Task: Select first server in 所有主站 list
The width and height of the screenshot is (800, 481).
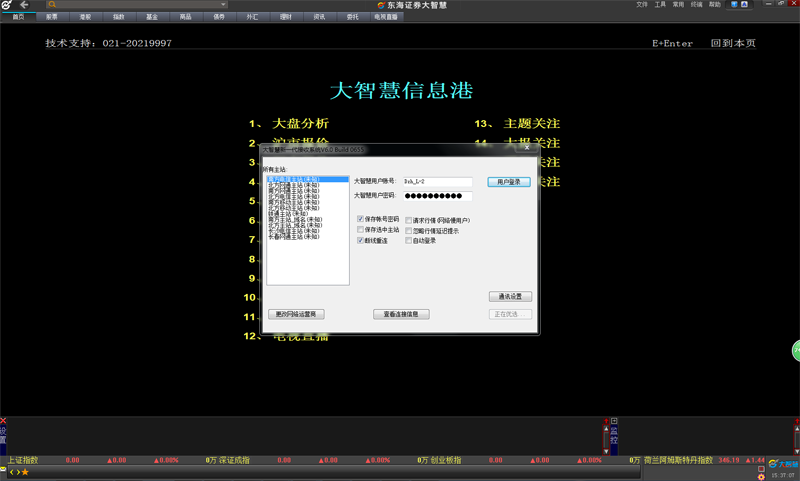Action: [294, 180]
